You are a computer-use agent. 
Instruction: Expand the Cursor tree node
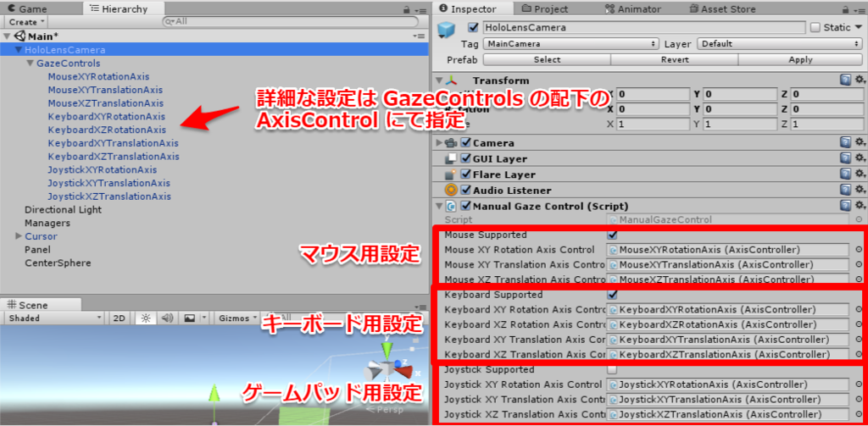pyautogui.click(x=19, y=236)
